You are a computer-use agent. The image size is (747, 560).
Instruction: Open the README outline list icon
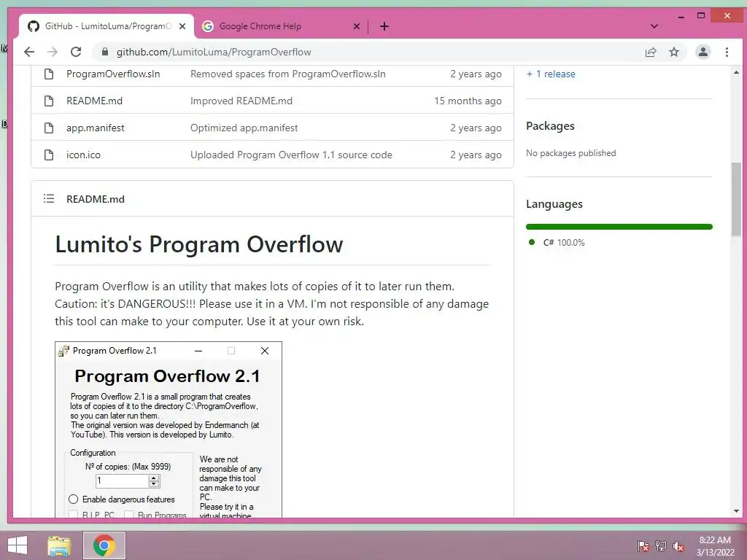pos(49,198)
